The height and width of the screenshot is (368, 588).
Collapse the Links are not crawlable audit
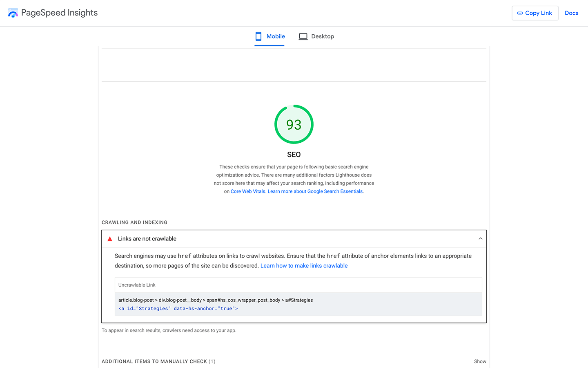481,239
